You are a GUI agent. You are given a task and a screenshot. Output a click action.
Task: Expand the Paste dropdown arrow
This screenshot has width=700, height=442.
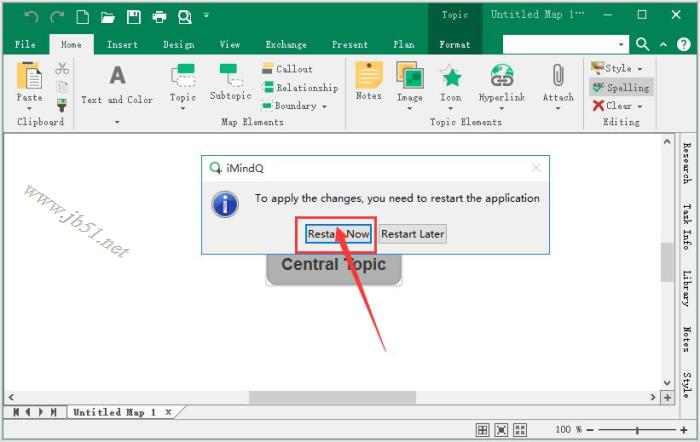(29, 108)
